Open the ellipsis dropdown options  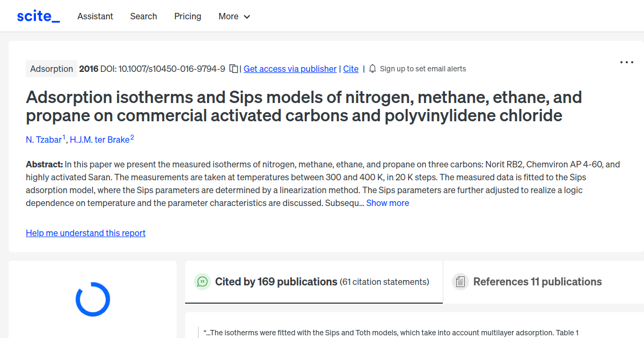(626, 62)
